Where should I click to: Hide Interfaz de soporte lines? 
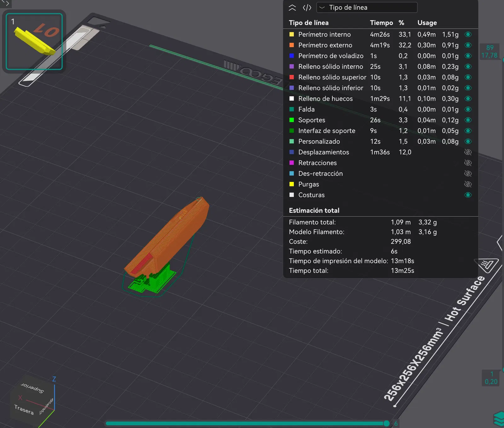tap(468, 131)
